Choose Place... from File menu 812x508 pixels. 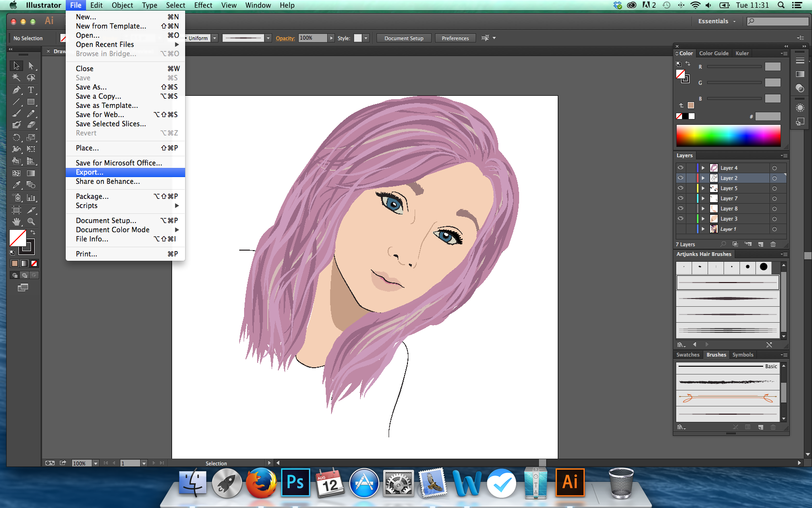coord(125,148)
